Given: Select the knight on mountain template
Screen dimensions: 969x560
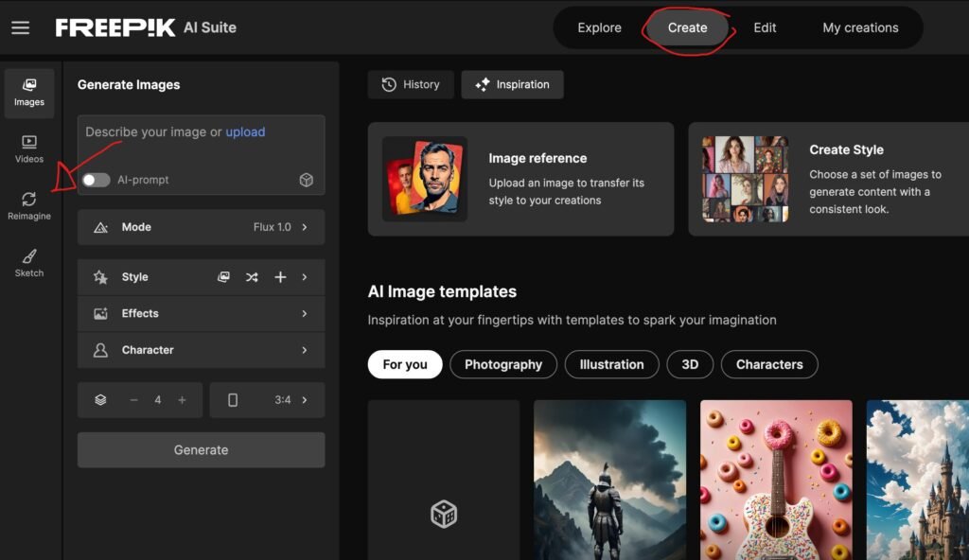Looking at the screenshot, I should (x=609, y=480).
